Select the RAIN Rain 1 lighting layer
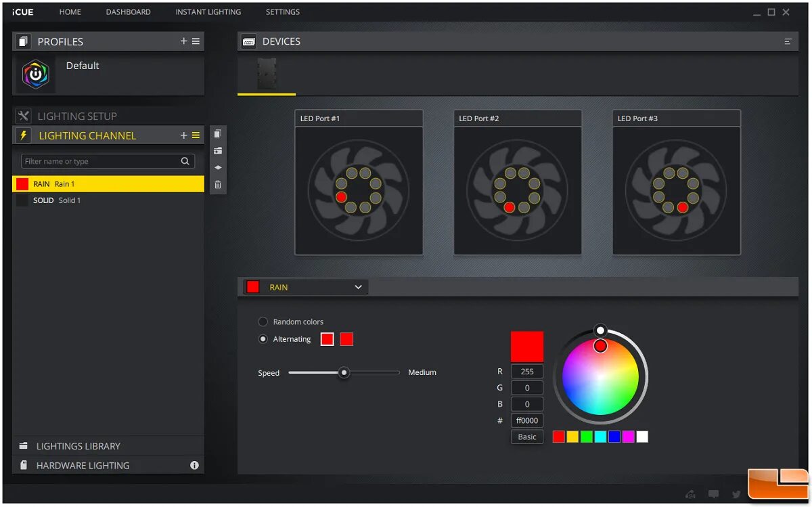This screenshot has height=507, width=812. click(108, 184)
